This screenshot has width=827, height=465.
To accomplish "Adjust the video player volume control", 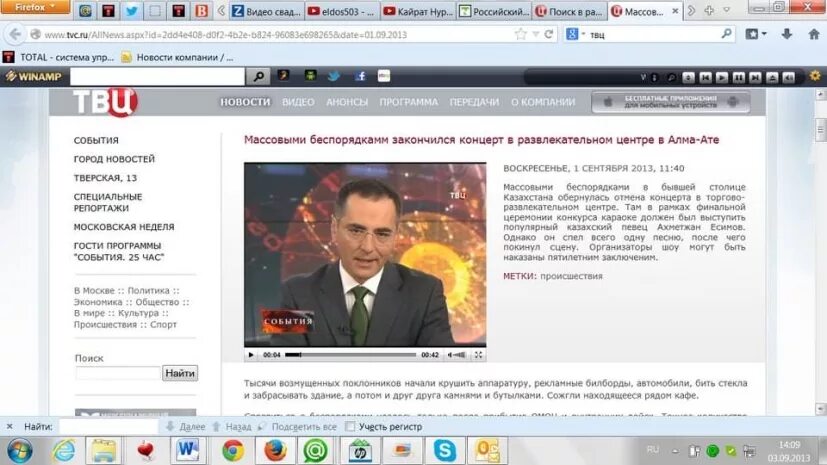I will pos(457,355).
